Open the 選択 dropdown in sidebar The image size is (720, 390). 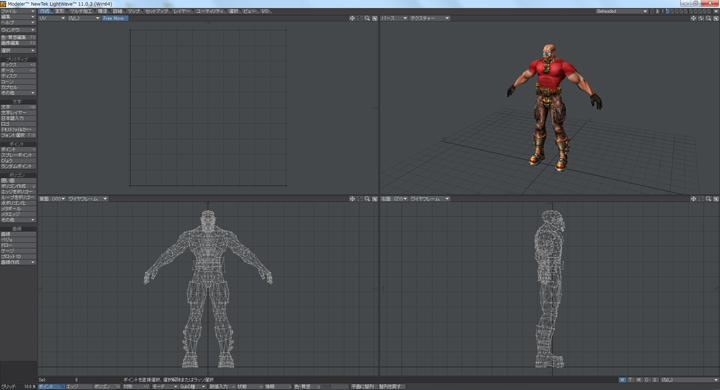[x=18, y=51]
